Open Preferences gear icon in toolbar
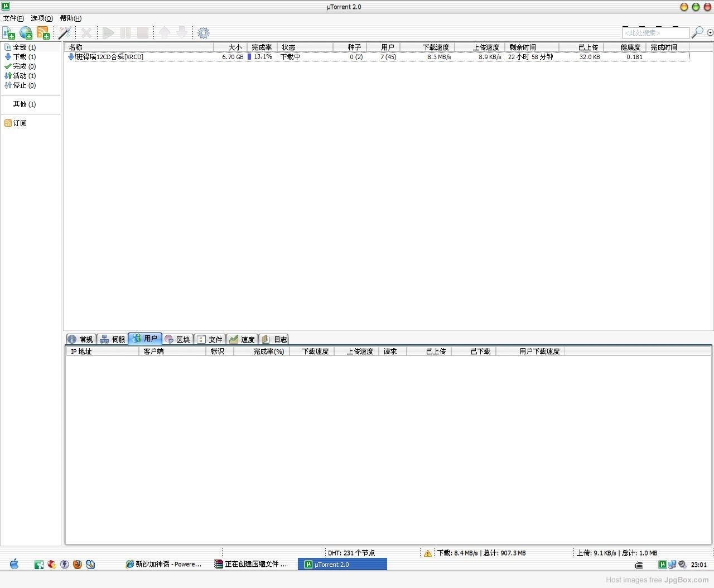 (204, 33)
